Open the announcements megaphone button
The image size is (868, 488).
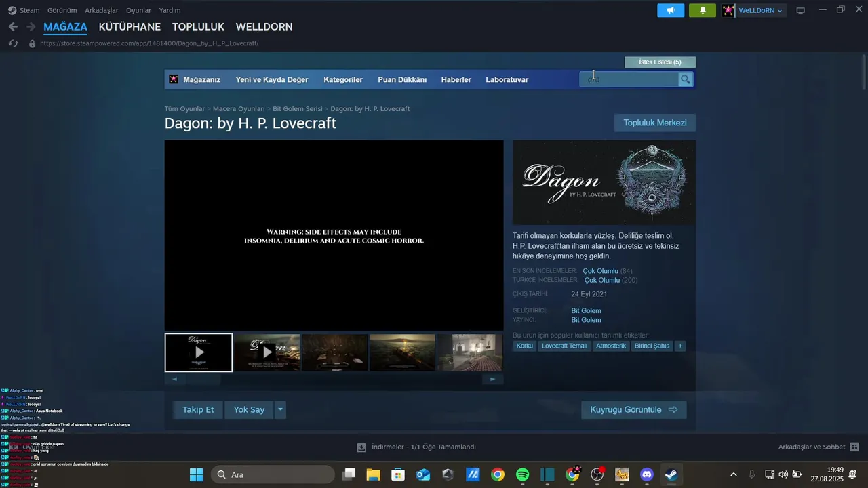(671, 10)
